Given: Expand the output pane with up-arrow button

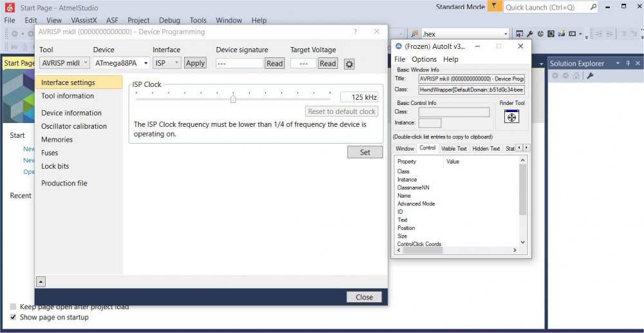Looking at the screenshot, I should point(41,281).
